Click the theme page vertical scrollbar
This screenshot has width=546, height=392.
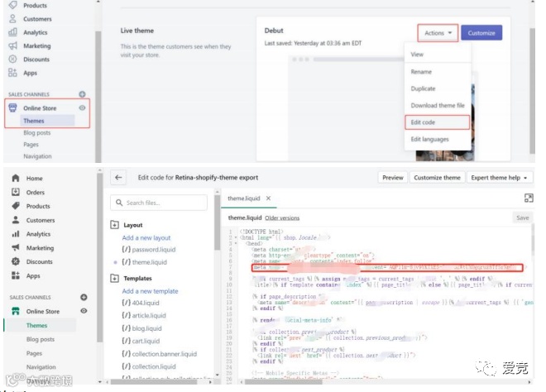click(x=532, y=90)
